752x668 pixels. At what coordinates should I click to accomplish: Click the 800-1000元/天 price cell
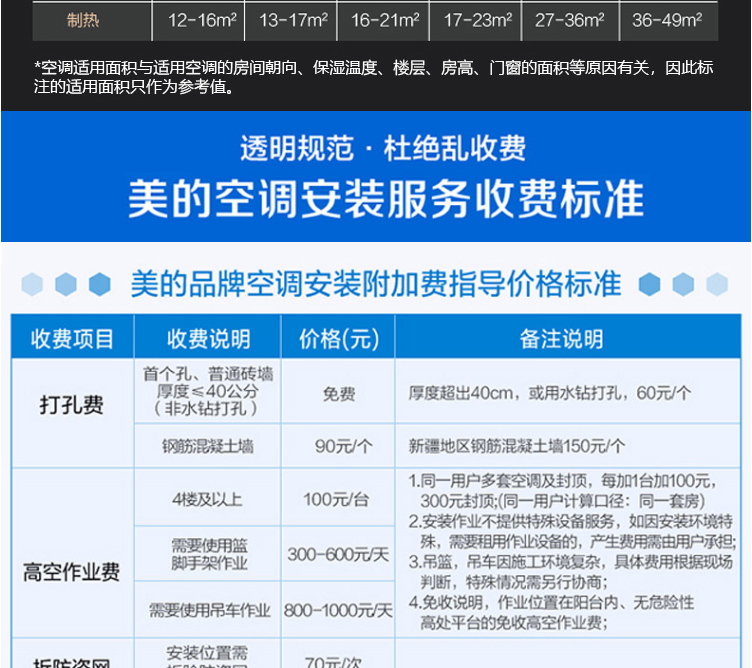click(338, 610)
